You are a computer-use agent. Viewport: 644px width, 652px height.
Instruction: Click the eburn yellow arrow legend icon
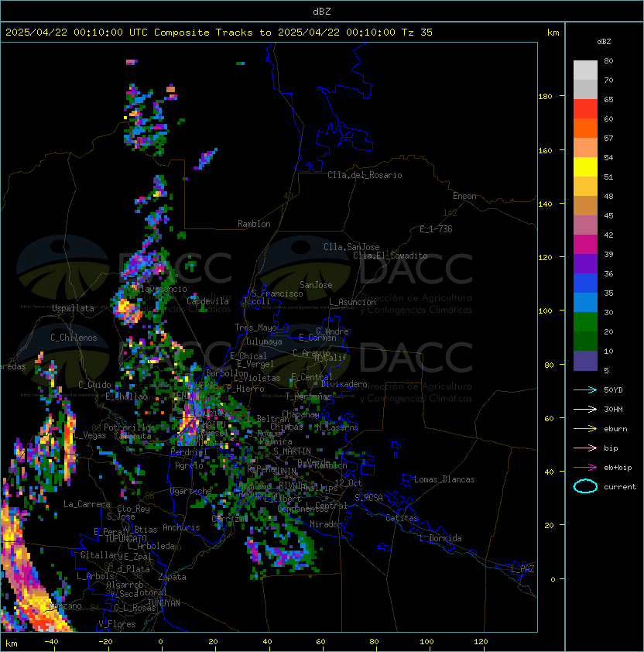coord(585,429)
